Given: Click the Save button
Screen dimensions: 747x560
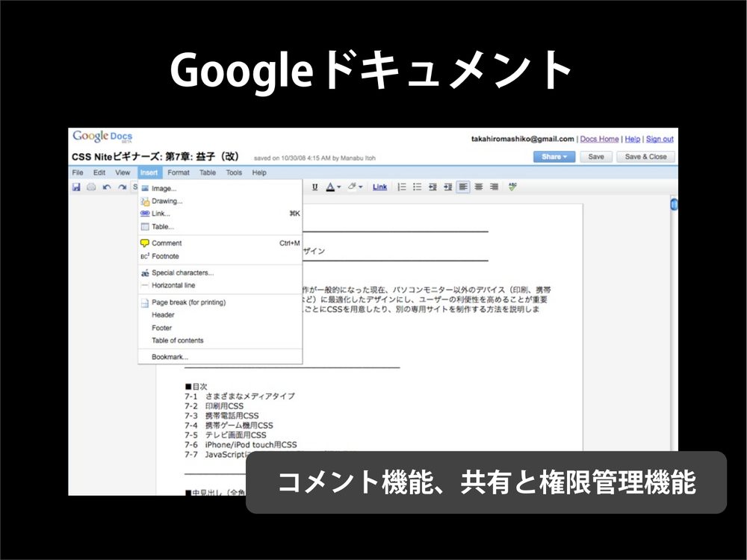Looking at the screenshot, I should coord(596,157).
